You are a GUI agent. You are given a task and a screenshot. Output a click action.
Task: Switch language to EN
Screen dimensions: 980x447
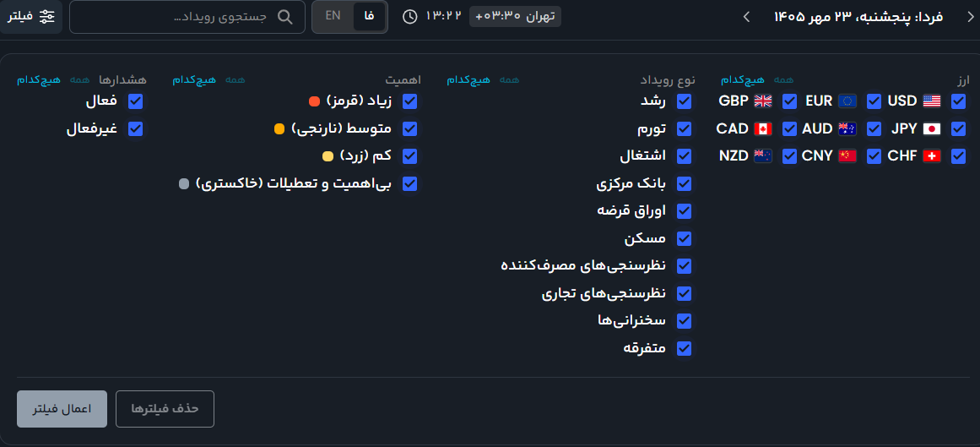[x=333, y=16]
